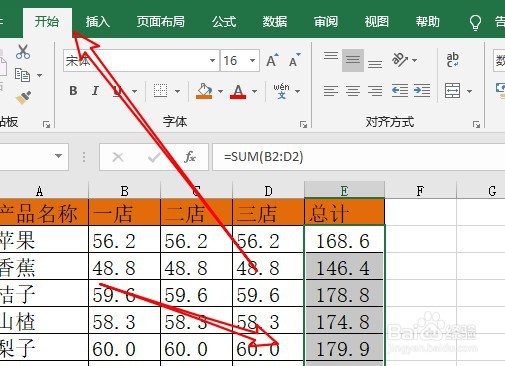Expand phonetic guide dropdown arrow
Screen dimensions: 505x366
(x=297, y=91)
